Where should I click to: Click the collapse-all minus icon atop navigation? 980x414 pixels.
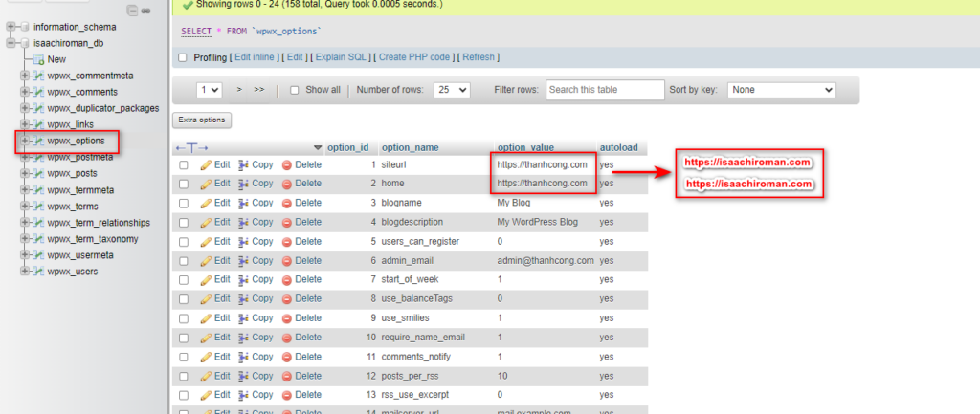pyautogui.click(x=132, y=11)
